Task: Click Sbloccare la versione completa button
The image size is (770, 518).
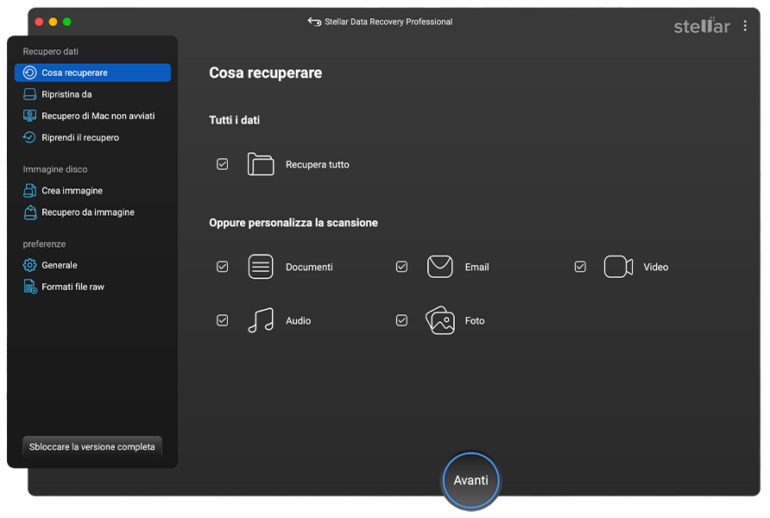Action: 92,447
